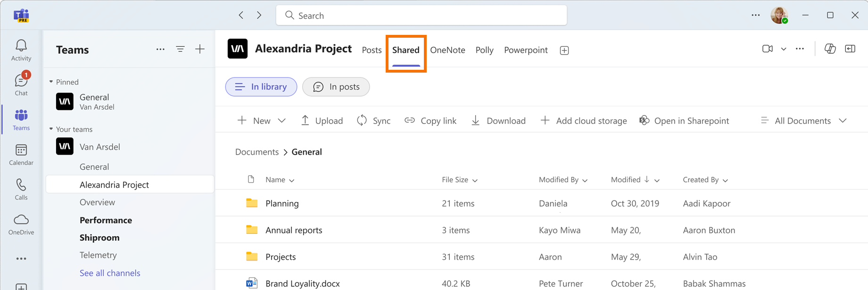Open the Annual reports folder
The image size is (868, 290).
[x=294, y=230]
